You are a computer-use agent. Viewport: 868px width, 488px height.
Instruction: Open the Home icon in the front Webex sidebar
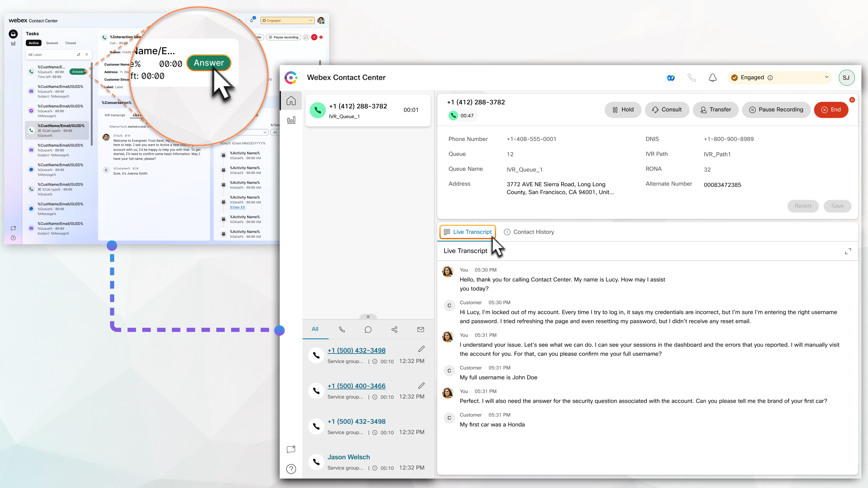[x=291, y=101]
